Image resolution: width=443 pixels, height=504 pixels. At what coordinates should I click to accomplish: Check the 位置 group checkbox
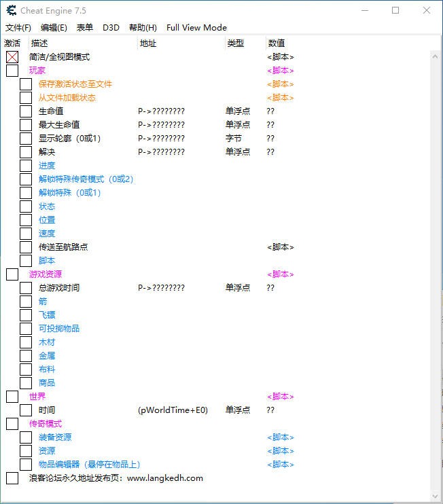[x=26, y=220]
